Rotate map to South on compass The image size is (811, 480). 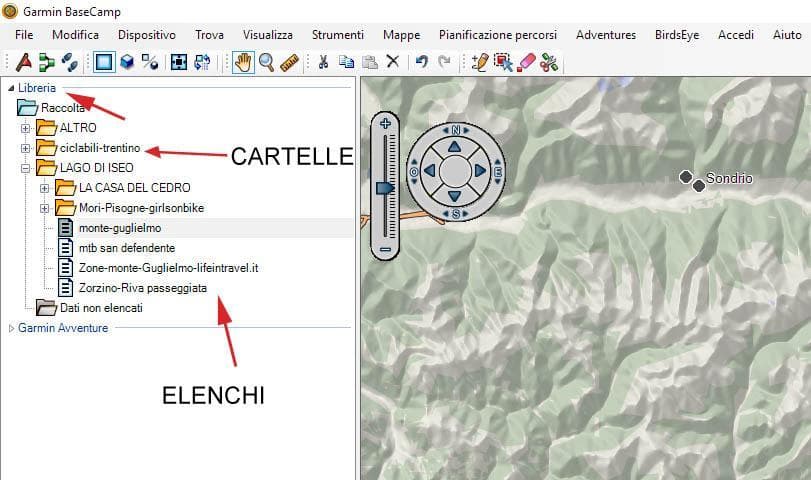(x=456, y=214)
